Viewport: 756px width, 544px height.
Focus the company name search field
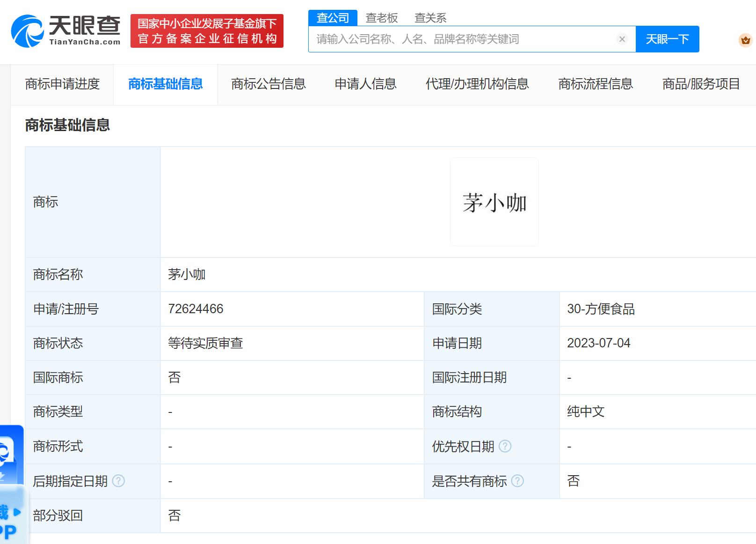point(463,39)
